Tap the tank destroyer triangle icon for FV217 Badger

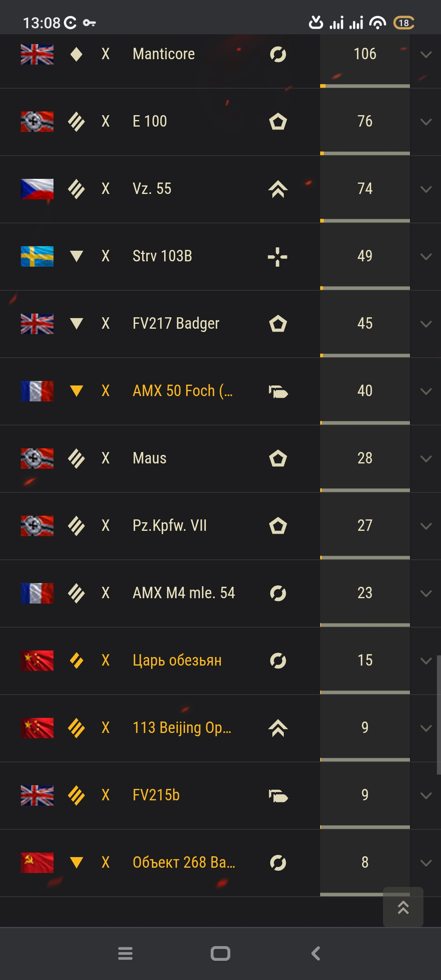[76, 324]
